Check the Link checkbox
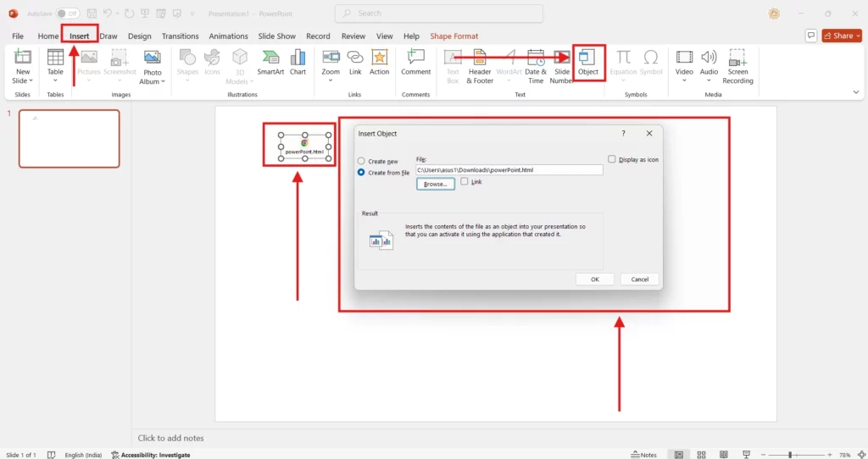This screenshot has height=459, width=868. pyautogui.click(x=465, y=181)
